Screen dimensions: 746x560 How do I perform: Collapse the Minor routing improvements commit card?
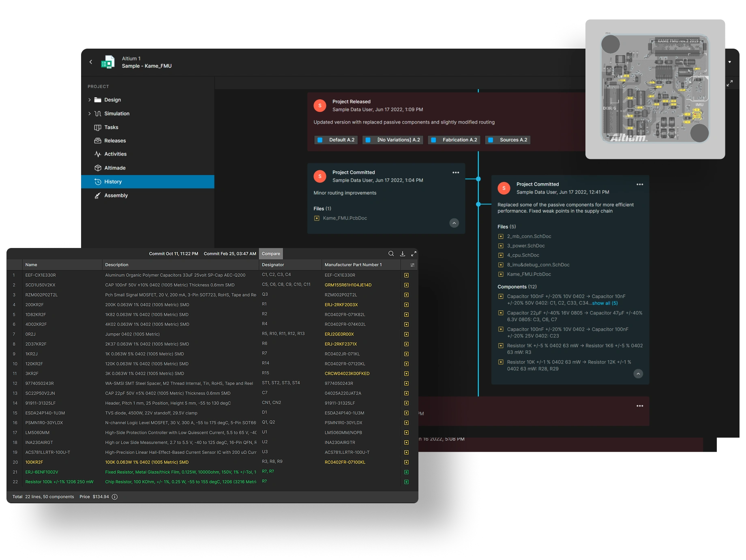[454, 223]
